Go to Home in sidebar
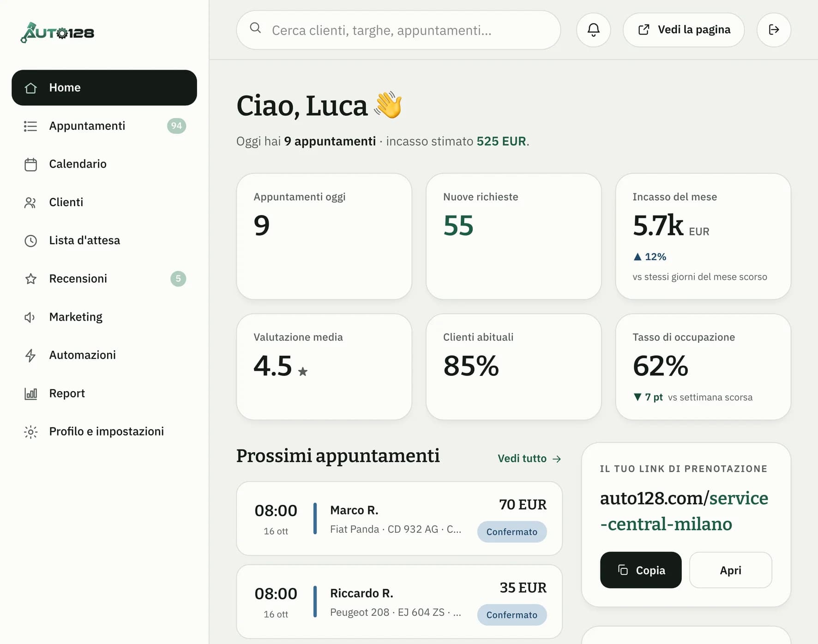 [104, 88]
